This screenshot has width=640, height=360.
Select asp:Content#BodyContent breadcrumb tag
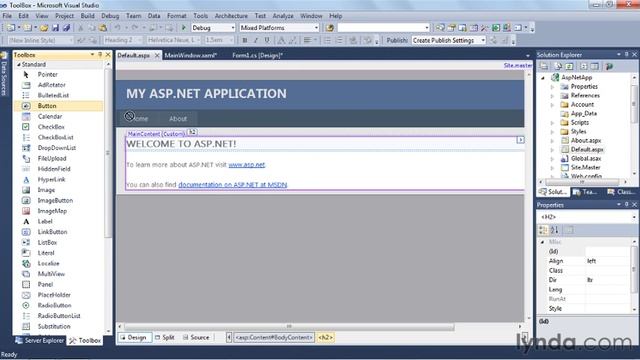coord(273,338)
